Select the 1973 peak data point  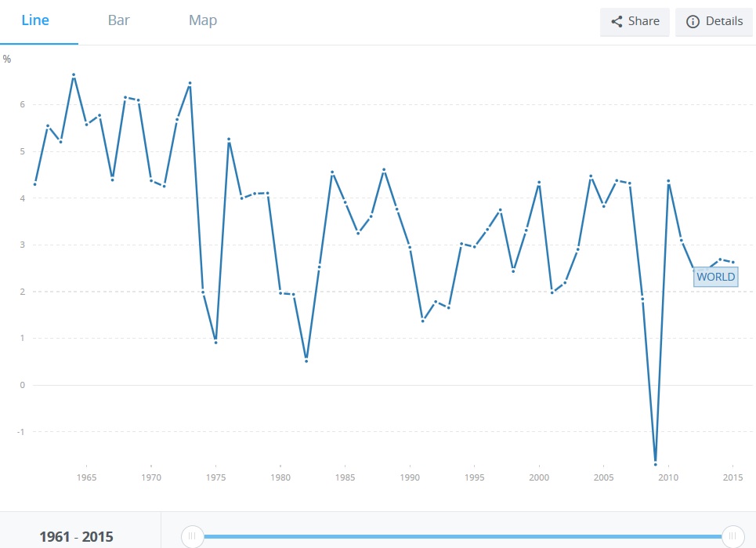(x=190, y=83)
